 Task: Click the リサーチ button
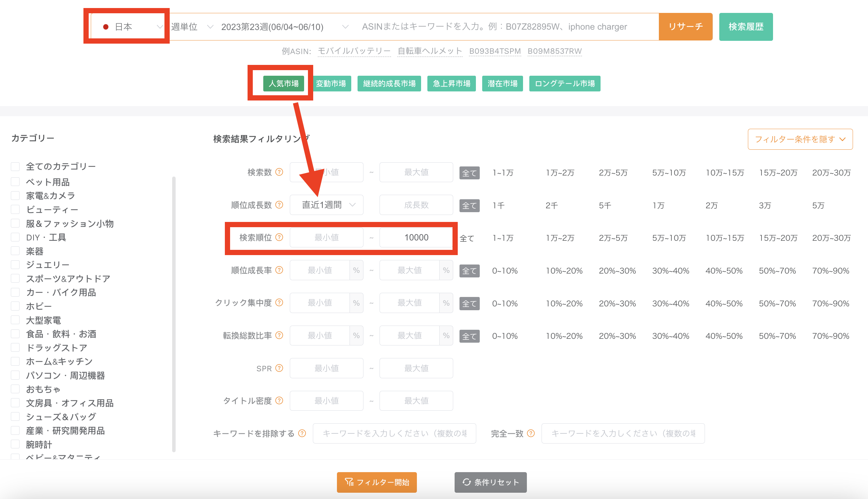686,27
